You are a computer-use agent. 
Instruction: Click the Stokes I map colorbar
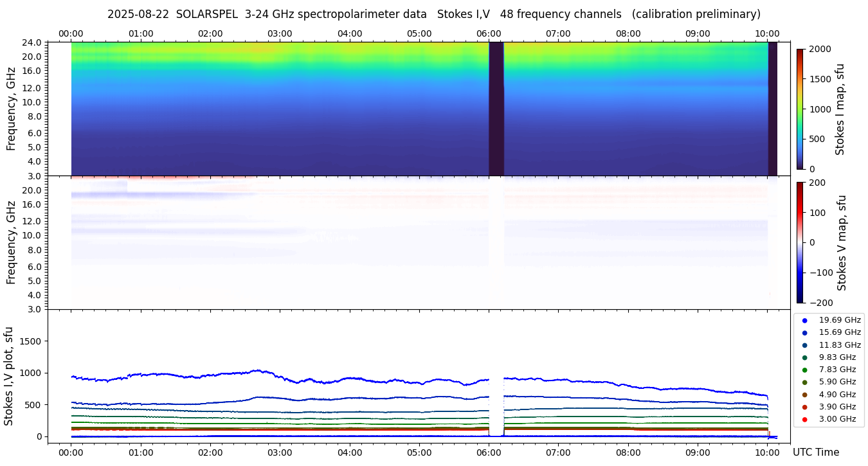pos(800,109)
